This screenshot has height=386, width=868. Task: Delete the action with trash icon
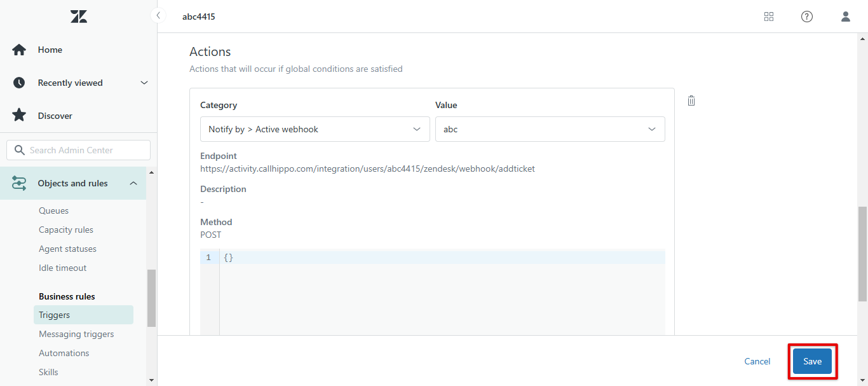(x=691, y=100)
